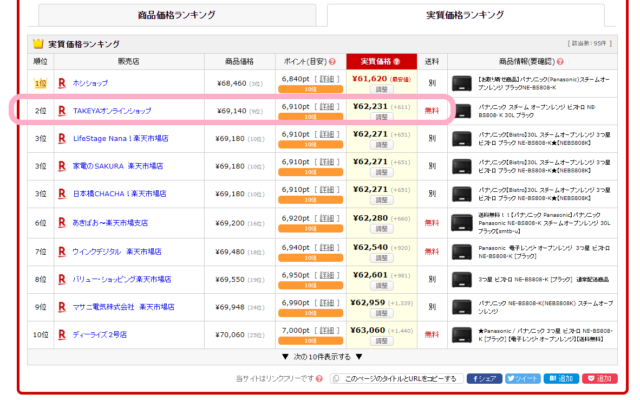Open 日本橋CHACHA！楽天市場店 link
The width and height of the screenshot is (640, 400).
pyautogui.click(x=119, y=194)
